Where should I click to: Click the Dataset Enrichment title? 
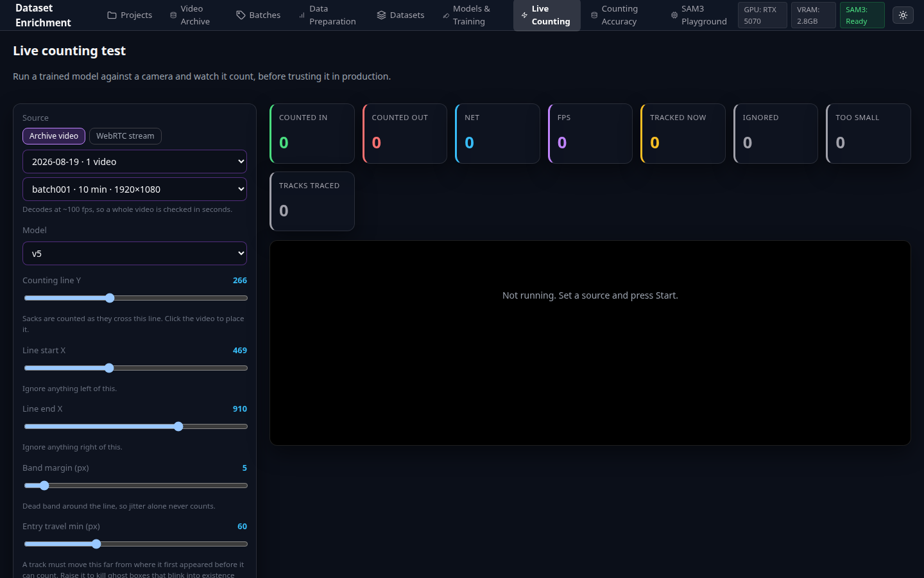click(x=43, y=15)
